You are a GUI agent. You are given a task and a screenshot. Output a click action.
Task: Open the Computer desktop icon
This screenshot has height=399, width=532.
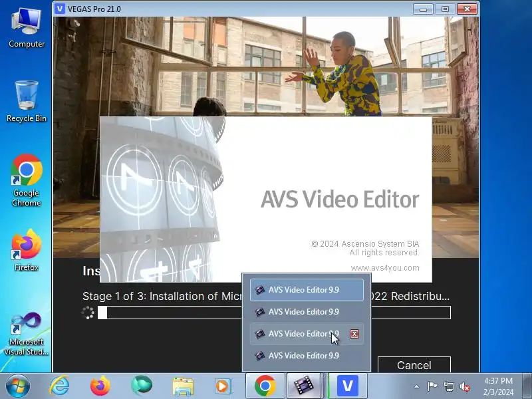27,29
